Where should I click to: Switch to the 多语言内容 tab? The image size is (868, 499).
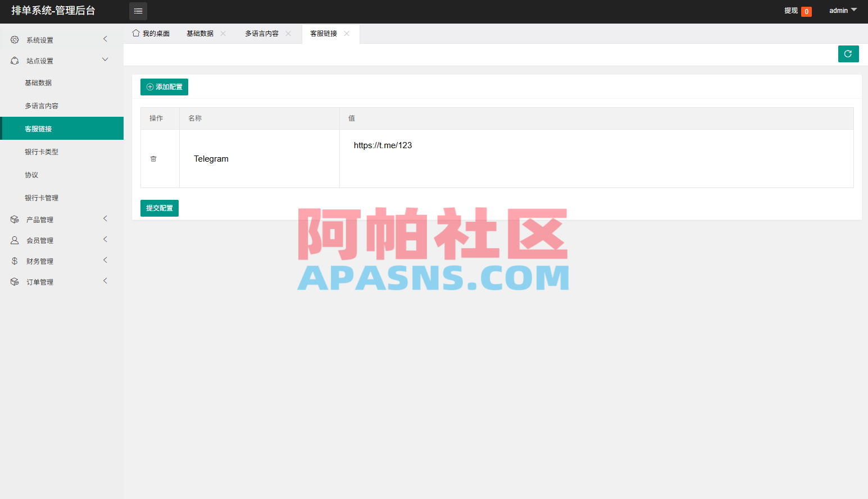click(x=268, y=34)
